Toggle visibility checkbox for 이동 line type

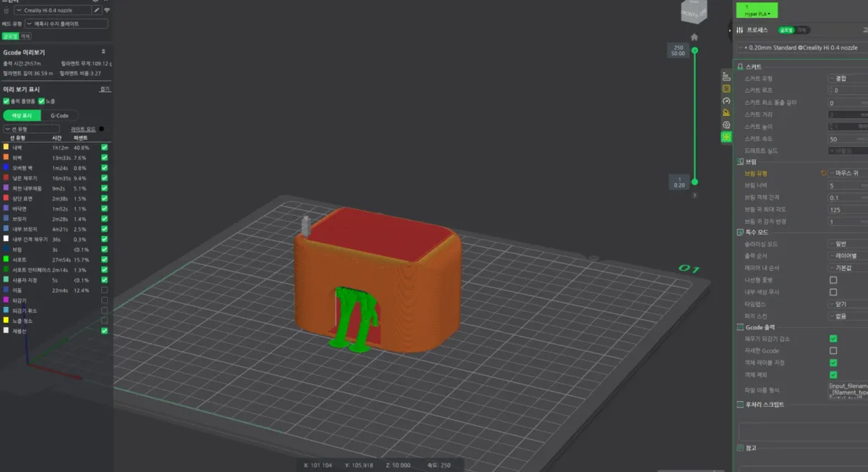pos(105,290)
